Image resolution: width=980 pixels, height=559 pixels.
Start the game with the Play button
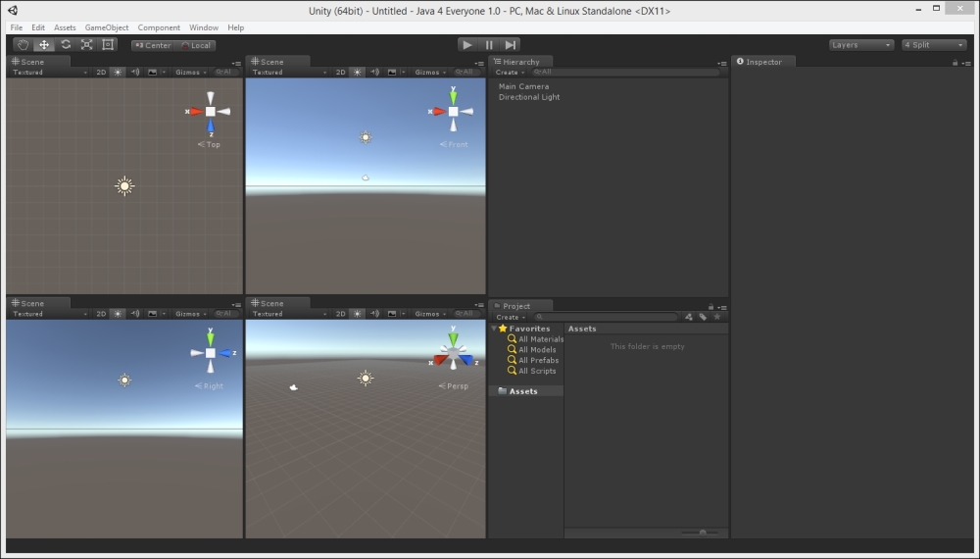click(466, 45)
